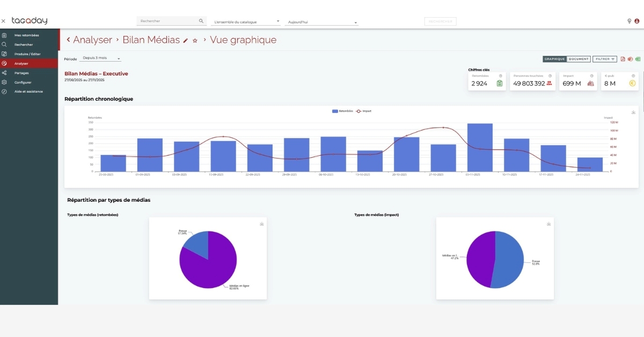Export report to Excel
The height and width of the screenshot is (337, 644).
(x=638, y=59)
